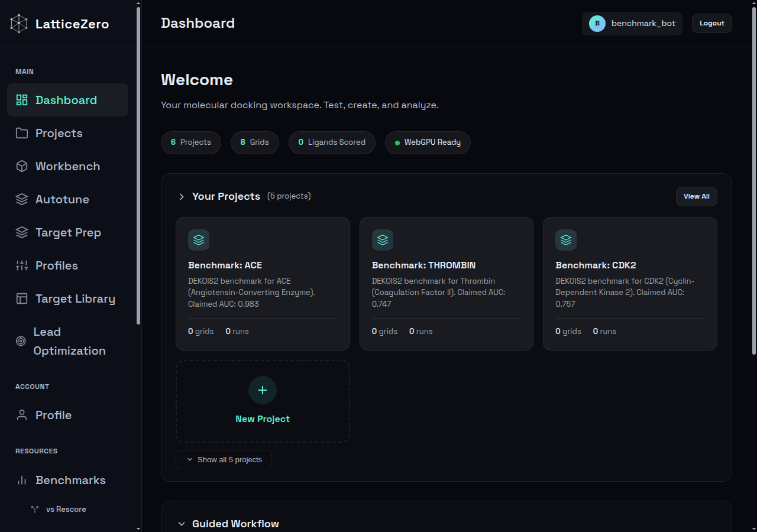Image resolution: width=757 pixels, height=532 pixels.
Task: Click the New Project label
Action: tap(263, 419)
